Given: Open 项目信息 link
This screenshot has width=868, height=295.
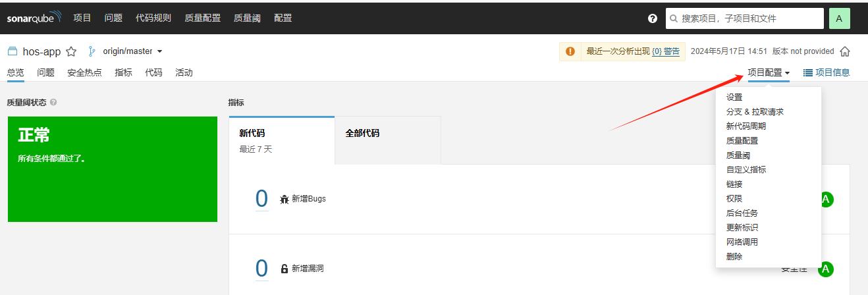Looking at the screenshot, I should 827,72.
